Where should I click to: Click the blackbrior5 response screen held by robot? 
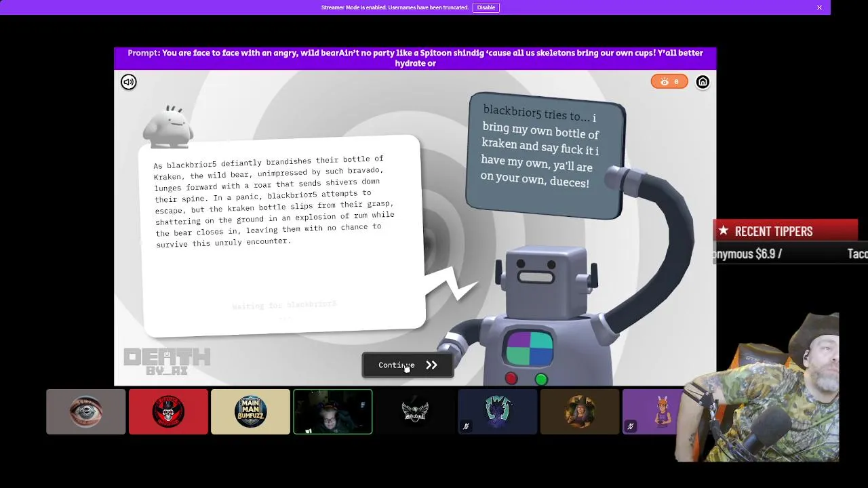[545, 156]
